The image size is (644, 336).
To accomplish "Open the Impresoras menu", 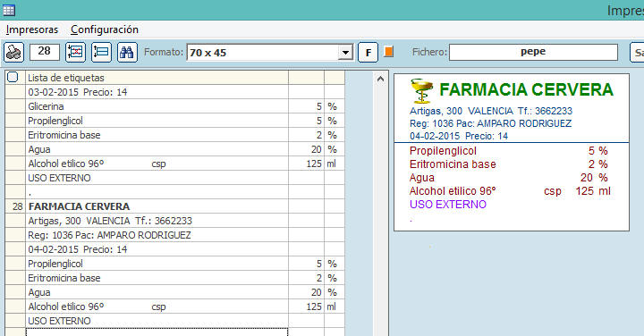I will click(32, 29).
